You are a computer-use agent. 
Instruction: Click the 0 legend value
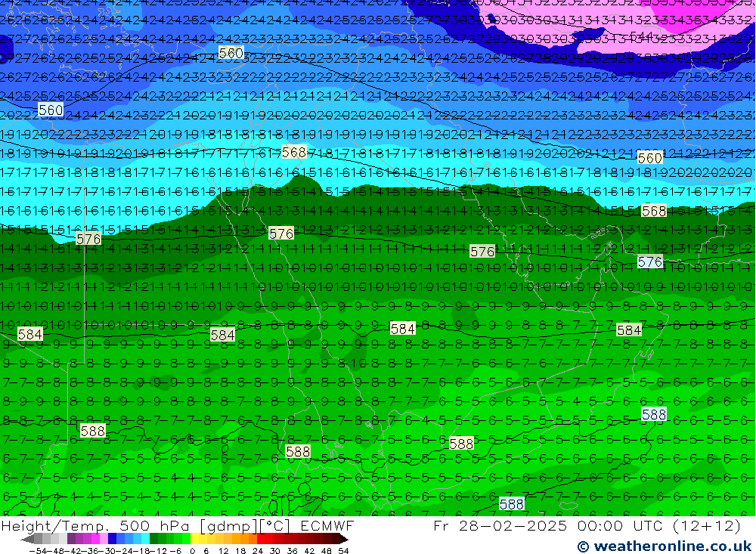point(192,551)
